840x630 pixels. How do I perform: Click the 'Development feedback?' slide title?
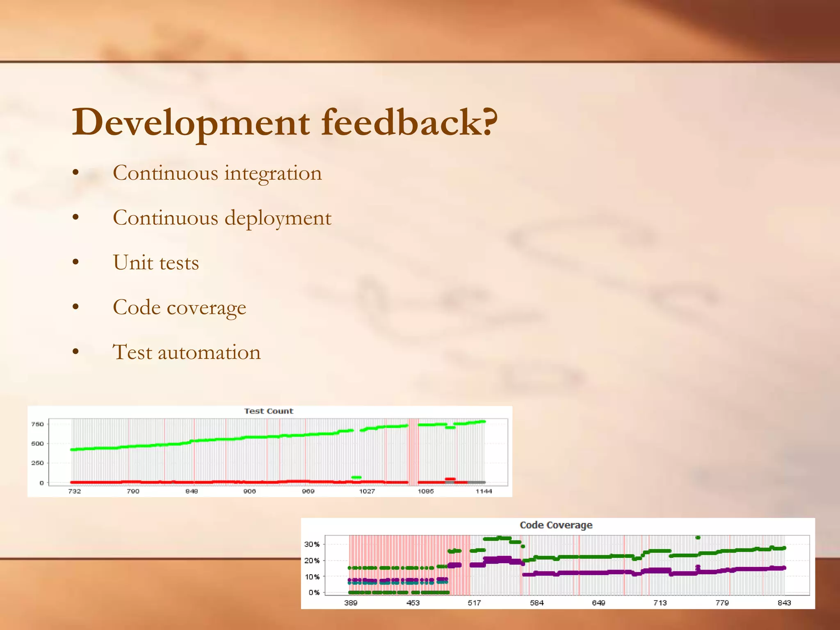(285, 122)
